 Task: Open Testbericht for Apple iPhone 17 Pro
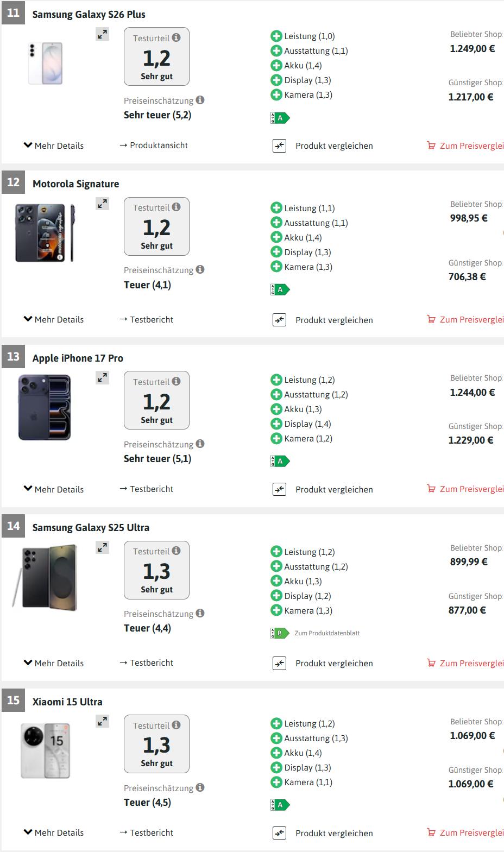coord(147,489)
